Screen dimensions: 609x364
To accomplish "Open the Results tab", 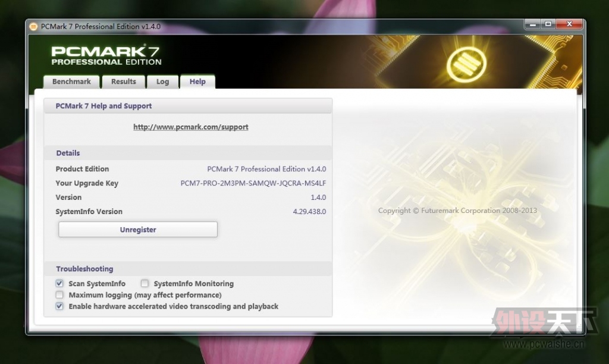I will pos(124,81).
